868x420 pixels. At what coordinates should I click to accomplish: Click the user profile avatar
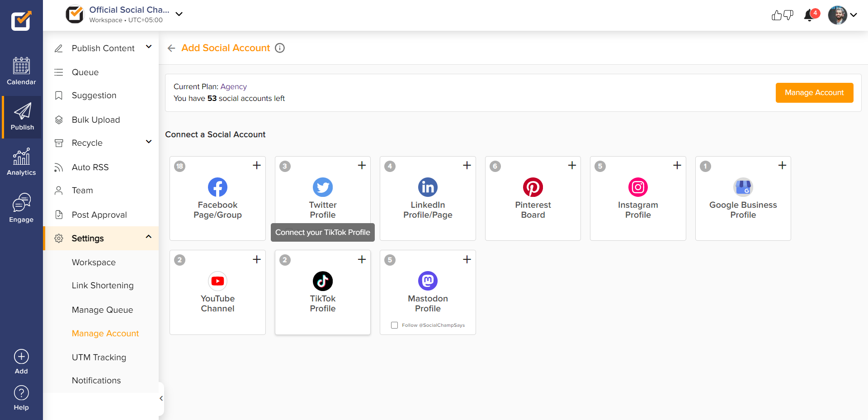tap(838, 15)
